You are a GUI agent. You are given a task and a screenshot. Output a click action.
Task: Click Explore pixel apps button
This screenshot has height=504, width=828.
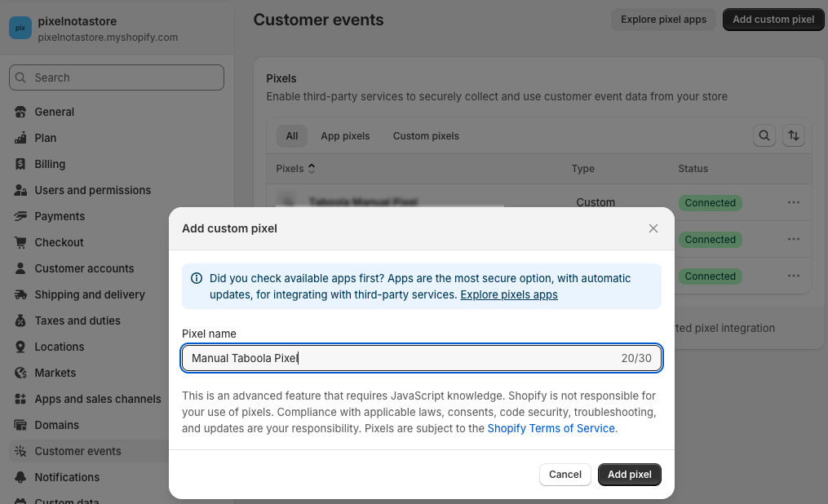point(663,20)
